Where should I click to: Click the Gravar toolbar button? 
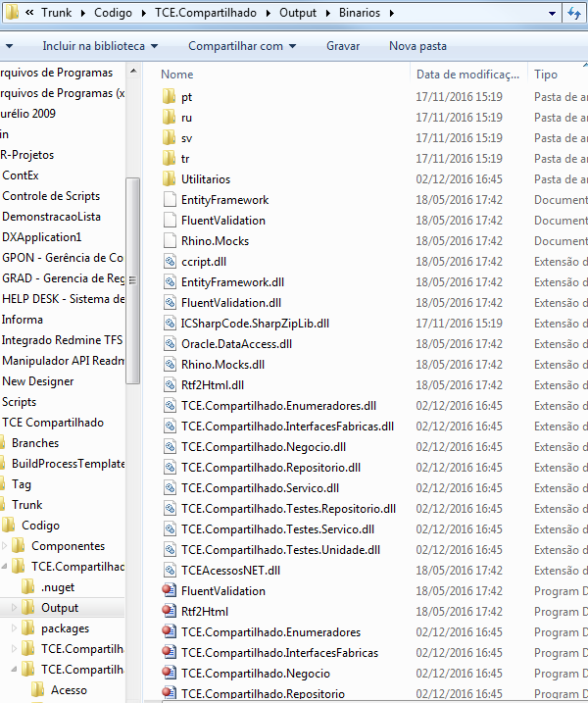click(x=342, y=46)
